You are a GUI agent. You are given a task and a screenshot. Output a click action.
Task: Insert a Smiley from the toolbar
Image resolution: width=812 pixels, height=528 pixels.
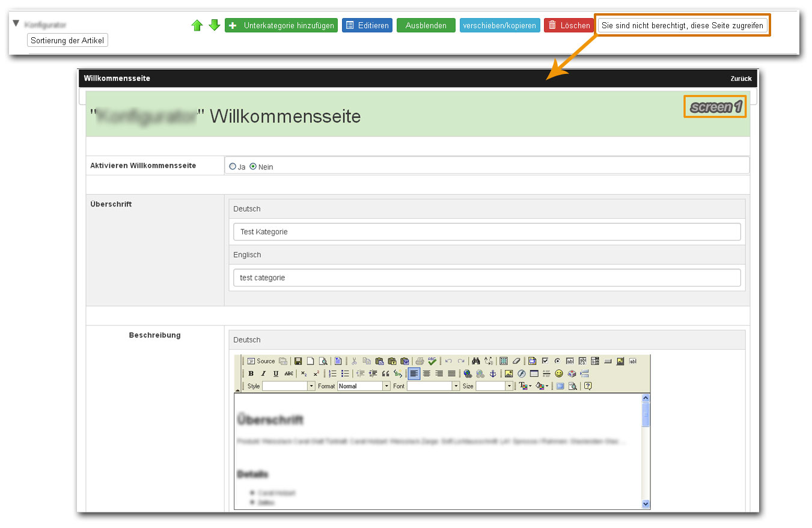tap(558, 374)
